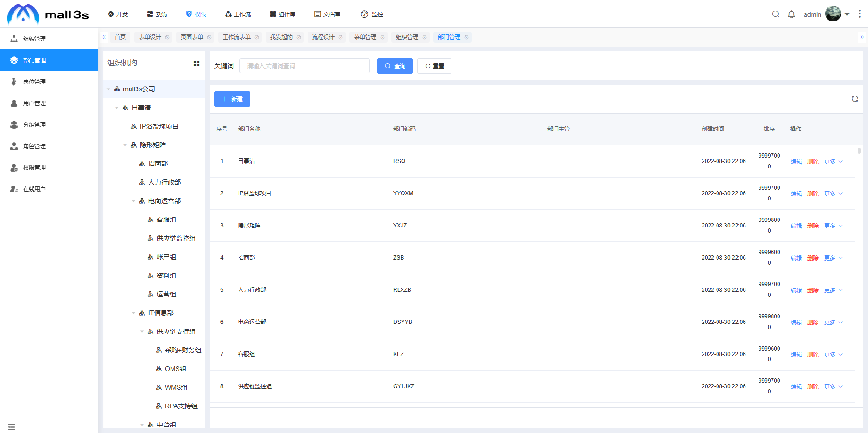The image size is (868, 433).
Task: Close the 部门管理 tab
Action: [x=466, y=37]
